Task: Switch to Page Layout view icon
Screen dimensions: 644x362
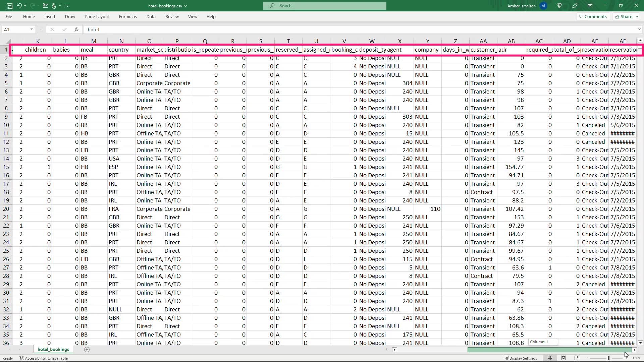Action: coord(563,358)
